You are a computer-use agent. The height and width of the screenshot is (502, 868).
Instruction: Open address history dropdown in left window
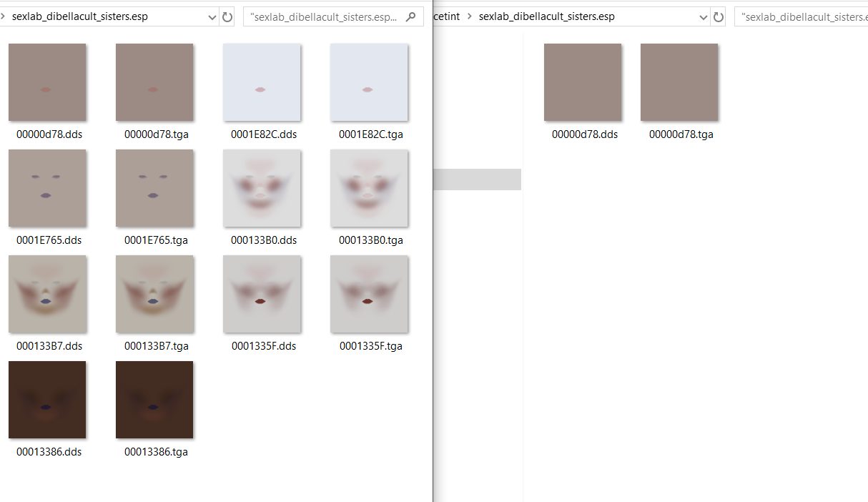tap(212, 16)
